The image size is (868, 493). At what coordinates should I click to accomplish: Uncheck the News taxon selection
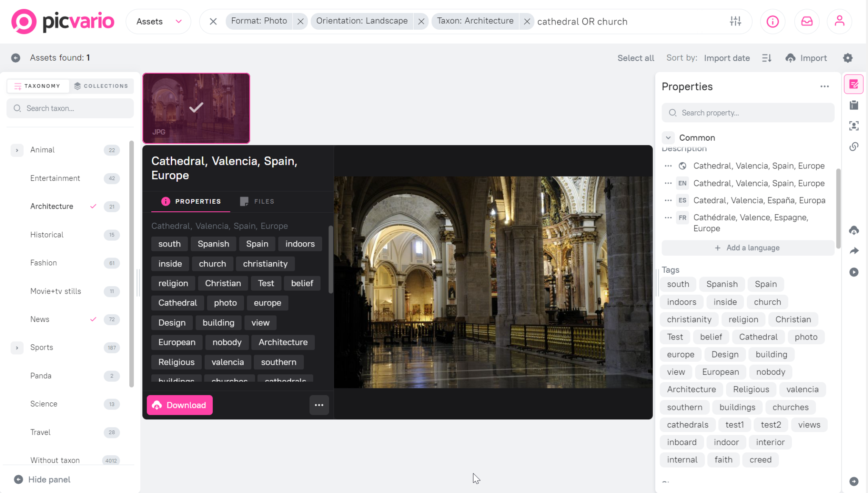pyautogui.click(x=93, y=319)
